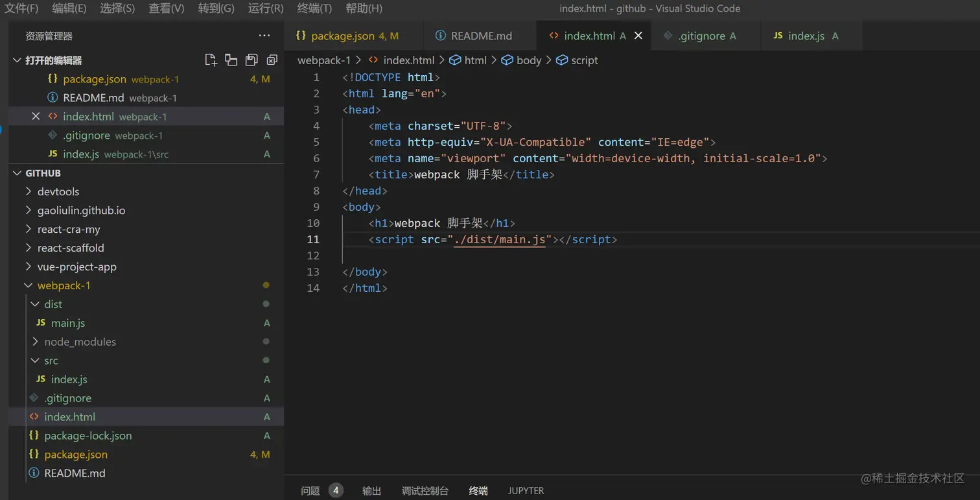980x500 pixels.
Task: Click the Save All icon
Action: point(251,60)
